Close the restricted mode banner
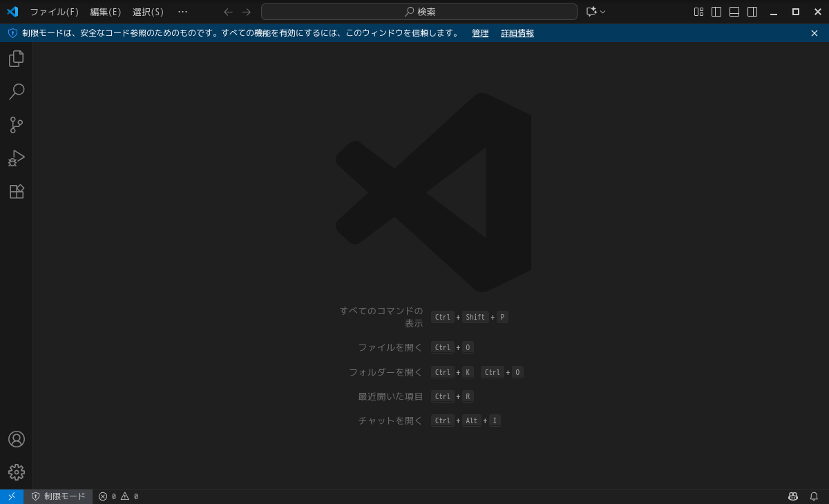Image resolution: width=829 pixels, height=504 pixels. [814, 33]
